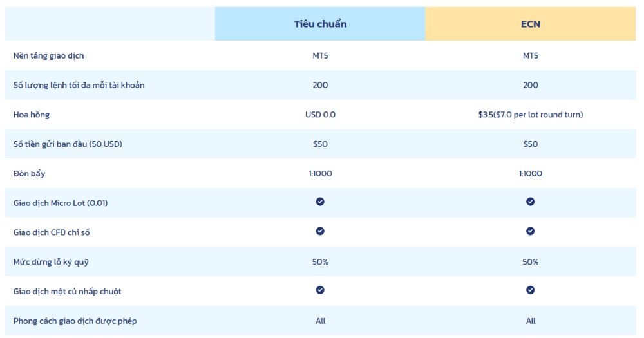This screenshot has height=338, width=644.
Task: Click 50% stop-out value under Tiêu chuẩn
Action: coord(320,262)
